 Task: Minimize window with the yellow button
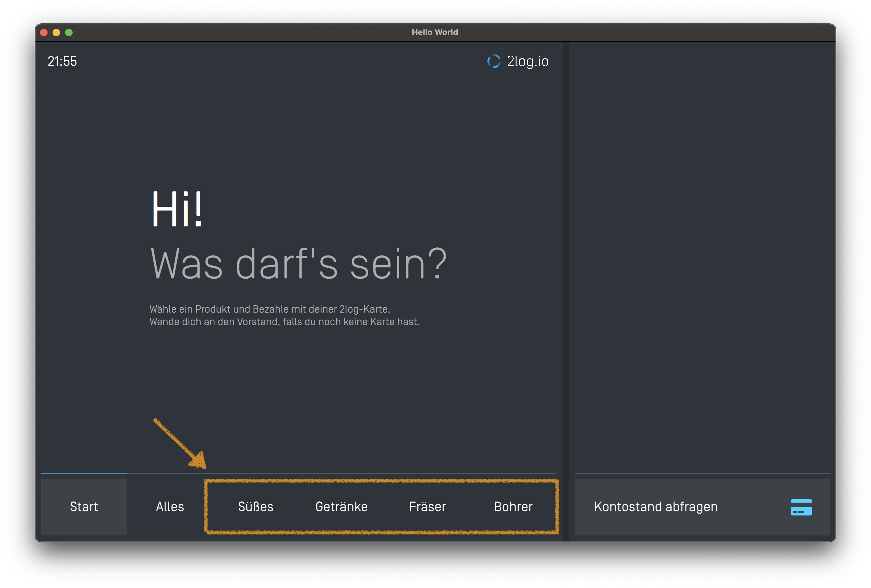tap(56, 33)
